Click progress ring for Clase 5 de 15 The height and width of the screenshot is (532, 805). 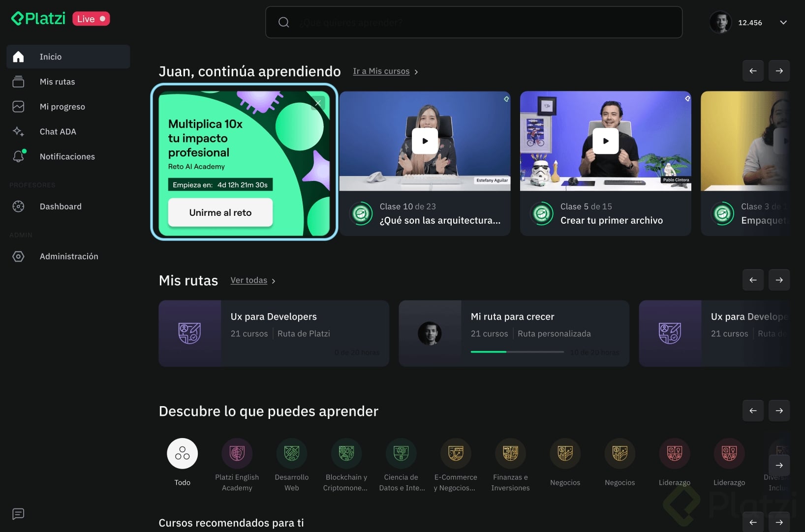(x=542, y=213)
